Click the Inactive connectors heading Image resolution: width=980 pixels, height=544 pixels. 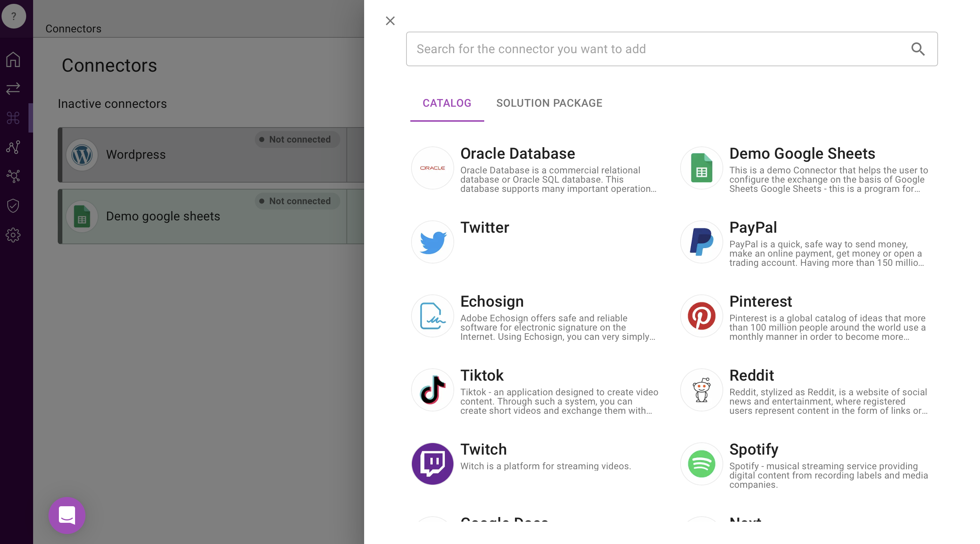click(112, 104)
